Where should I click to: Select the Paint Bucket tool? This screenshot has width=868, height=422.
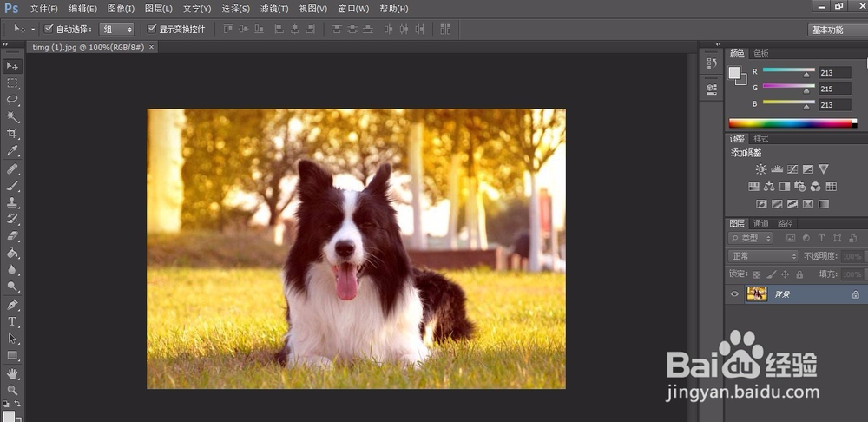[x=12, y=253]
